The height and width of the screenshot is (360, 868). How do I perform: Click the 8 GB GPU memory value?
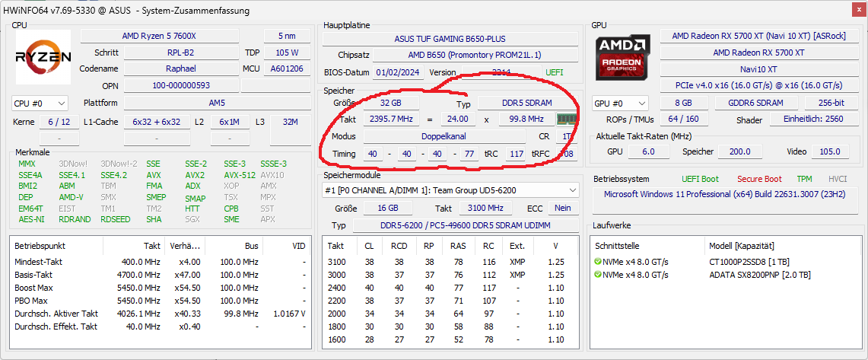[x=684, y=103]
